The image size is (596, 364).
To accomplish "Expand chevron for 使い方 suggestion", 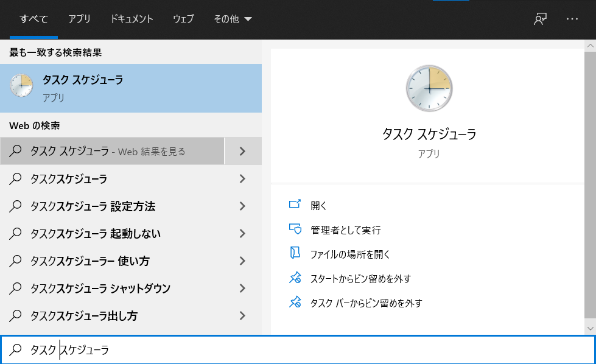I will tap(242, 261).
